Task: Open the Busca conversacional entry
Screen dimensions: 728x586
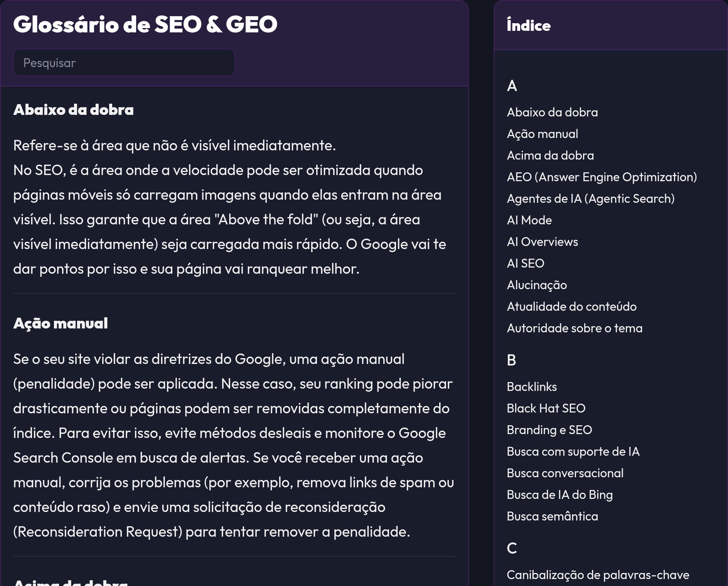Action: tap(565, 473)
